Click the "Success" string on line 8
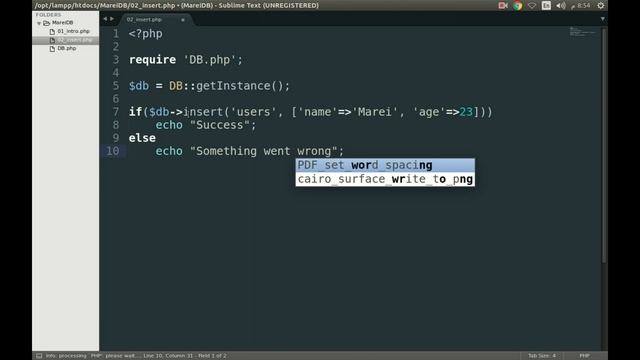This screenshot has width=640, height=360. [x=220, y=125]
